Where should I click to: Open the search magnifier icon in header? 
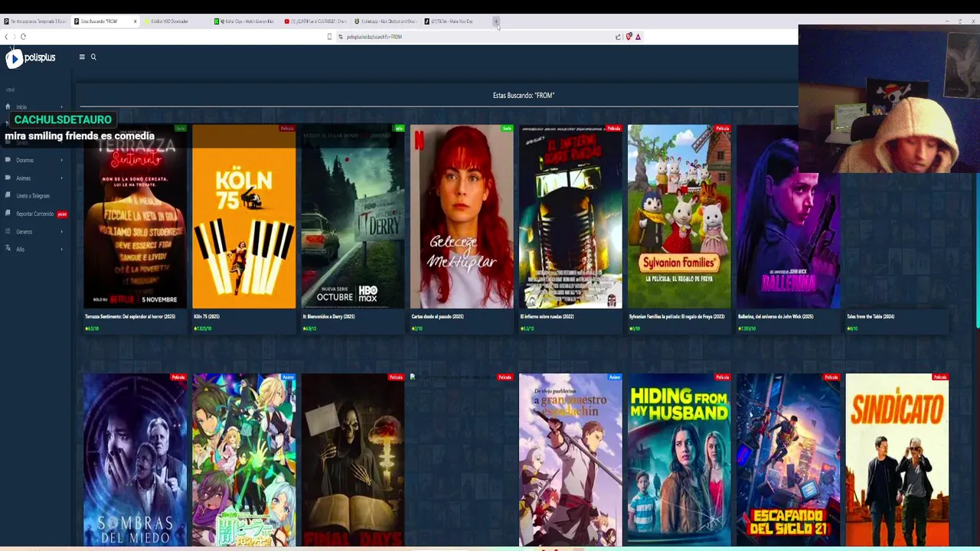(93, 57)
